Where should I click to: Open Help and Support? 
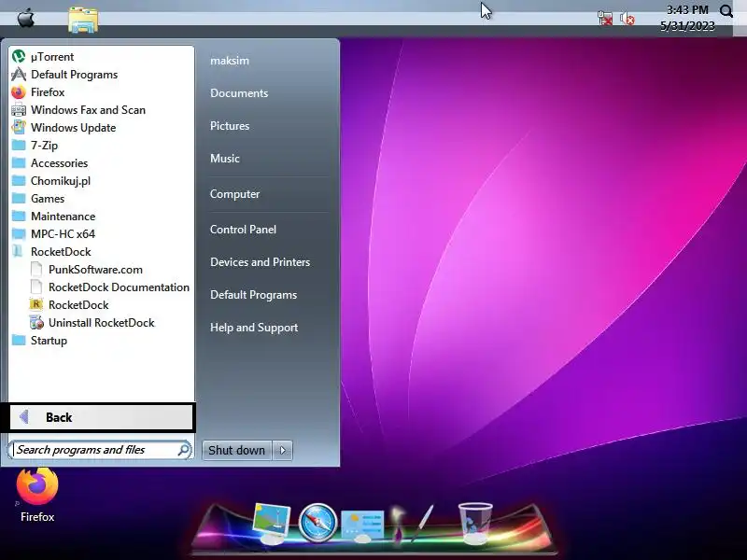[254, 328]
